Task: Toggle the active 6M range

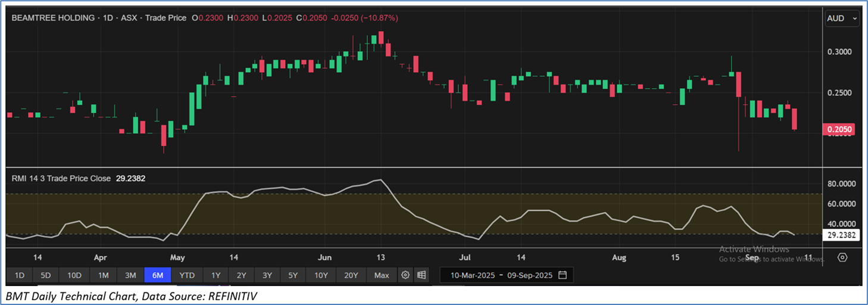Action: [158, 275]
